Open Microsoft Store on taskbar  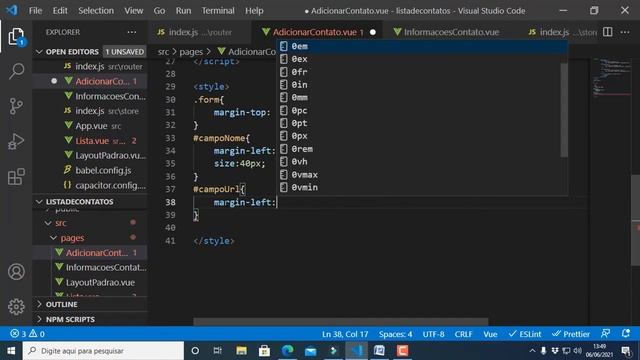pyautogui.click(x=264, y=351)
